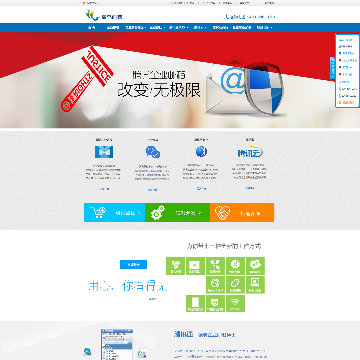Open the last item in the blue navigation bar
The width and height of the screenshot is (360, 360).
coord(264,28)
